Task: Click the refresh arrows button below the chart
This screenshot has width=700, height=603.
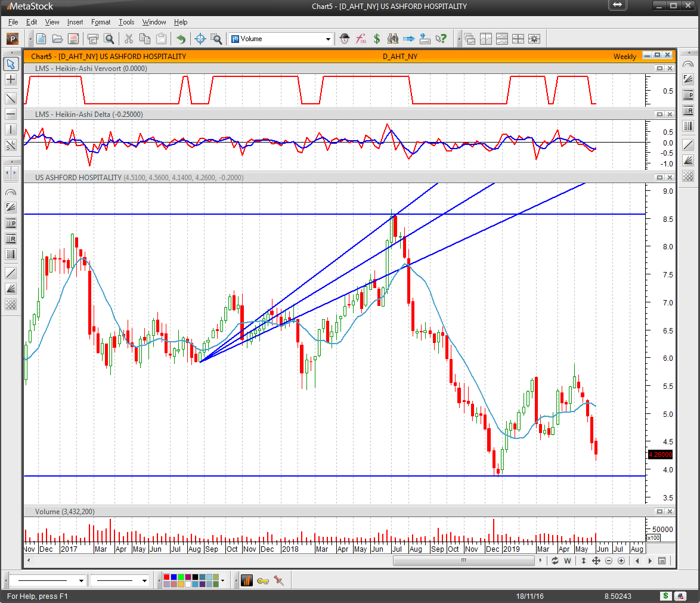Action: 555,561
